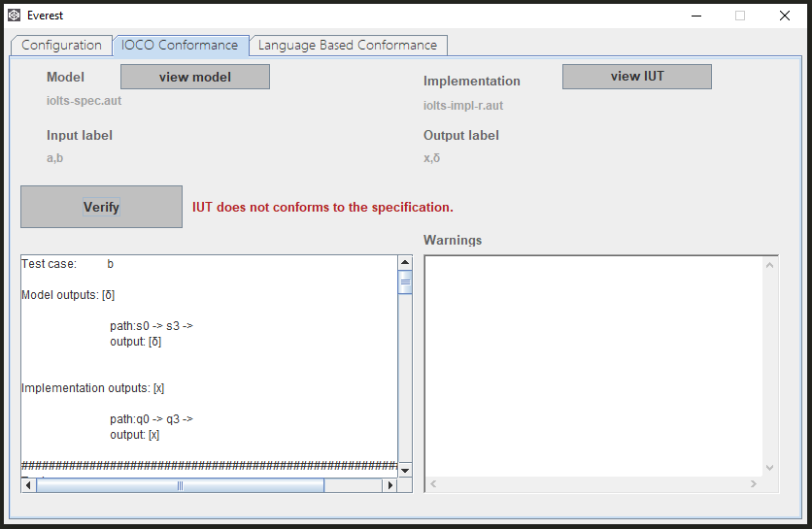
Task: Click the Warnings panel down scroll arrow
Action: click(x=771, y=467)
